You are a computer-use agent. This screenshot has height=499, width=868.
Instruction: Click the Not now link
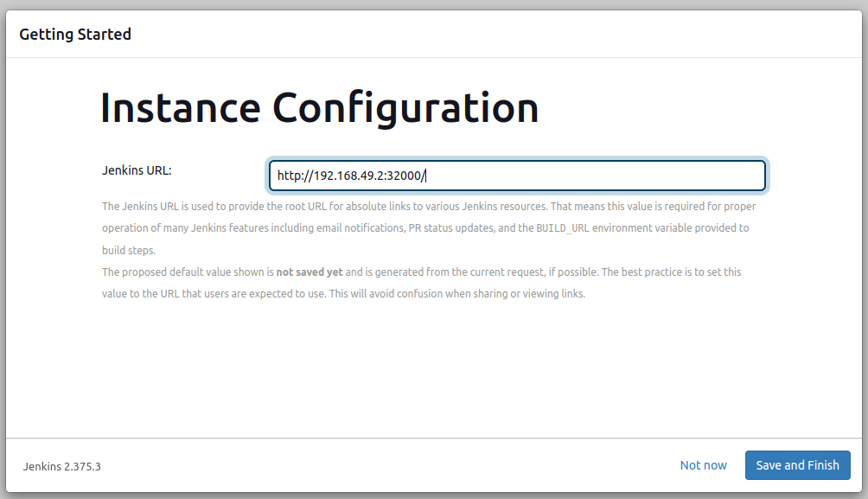coord(703,465)
